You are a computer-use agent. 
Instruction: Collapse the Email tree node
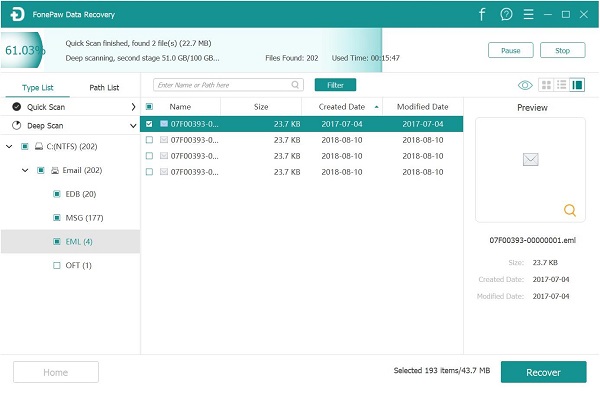pyautogui.click(x=25, y=170)
